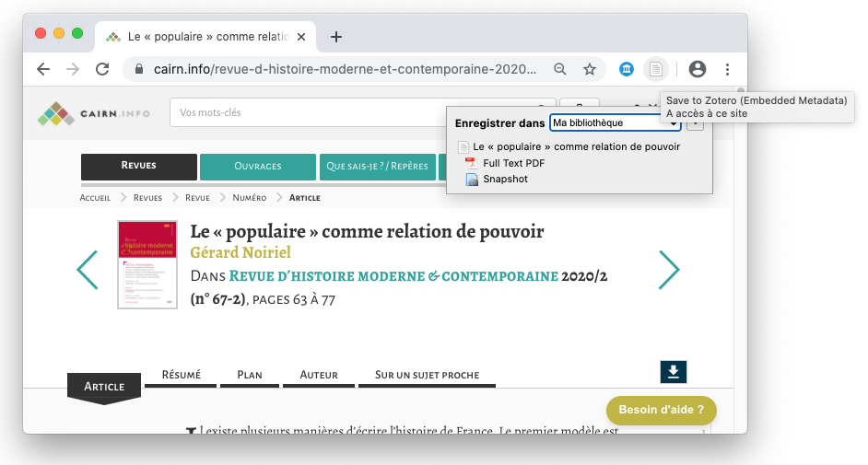Screen dimensions: 868x465
Task: Switch to the Auteur tab
Action: coord(319,376)
